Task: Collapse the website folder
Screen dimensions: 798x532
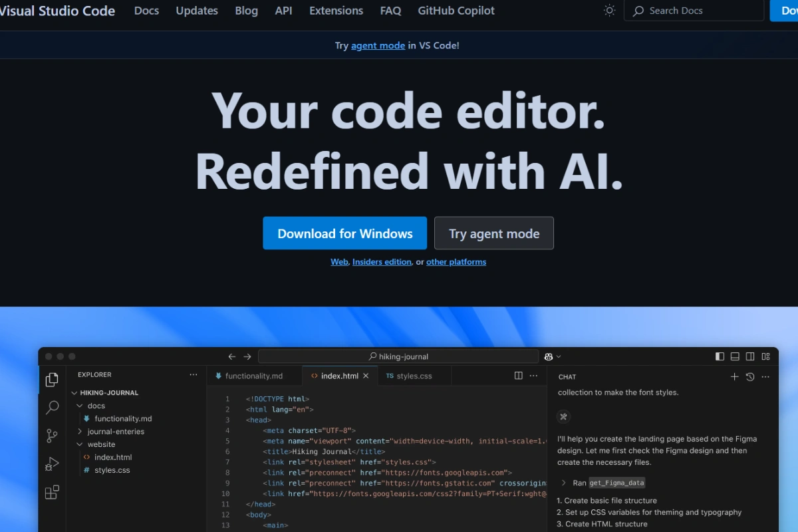Action: click(80, 444)
